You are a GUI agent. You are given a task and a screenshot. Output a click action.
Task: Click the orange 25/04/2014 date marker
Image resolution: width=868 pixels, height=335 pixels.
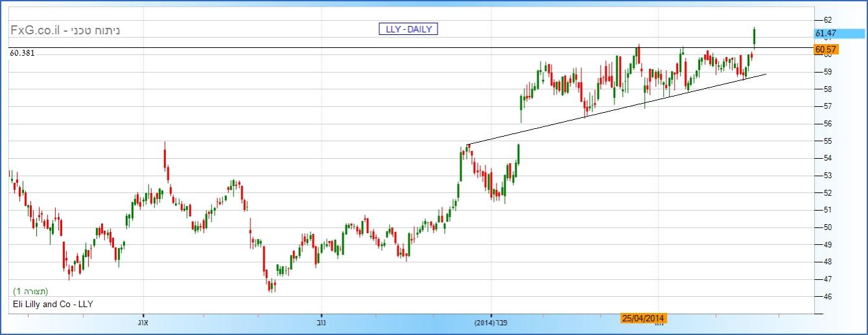pyautogui.click(x=643, y=318)
